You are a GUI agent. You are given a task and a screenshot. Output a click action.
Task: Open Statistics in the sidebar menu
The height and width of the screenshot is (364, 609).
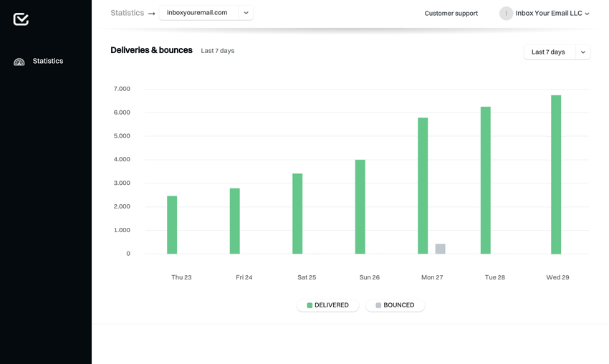(47, 62)
